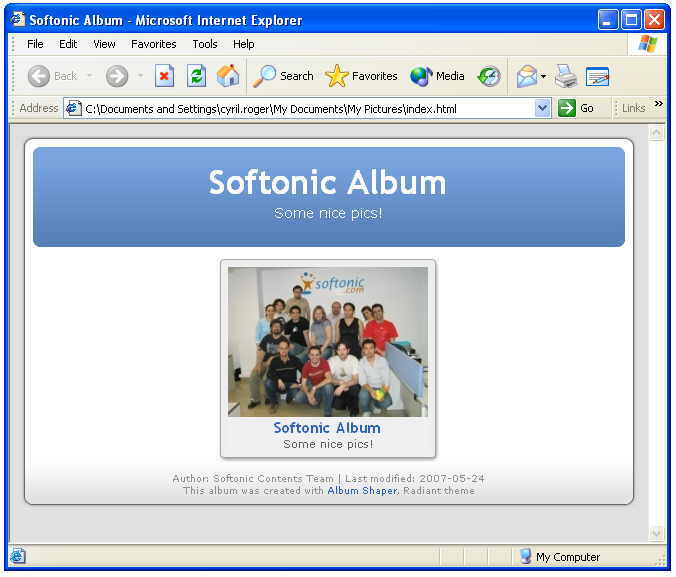Image resolution: width=676 pixels, height=577 pixels.
Task: Click the Forward navigation arrow icon
Action: coord(117,76)
